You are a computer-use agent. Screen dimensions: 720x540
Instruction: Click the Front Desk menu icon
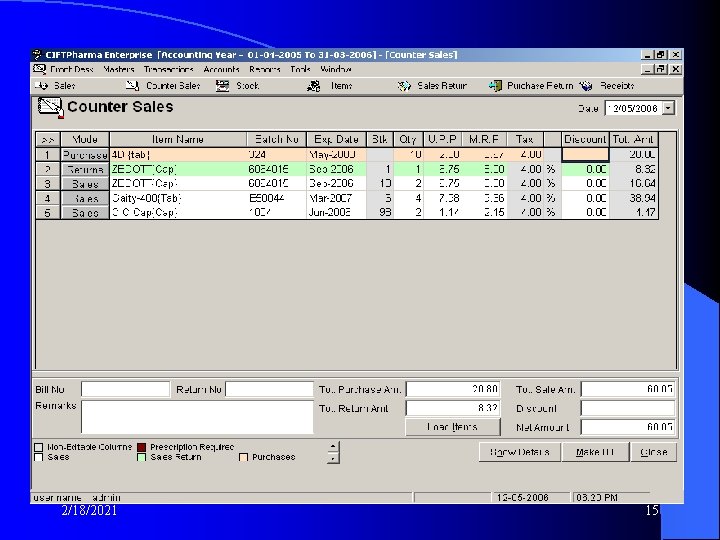click(x=40, y=69)
